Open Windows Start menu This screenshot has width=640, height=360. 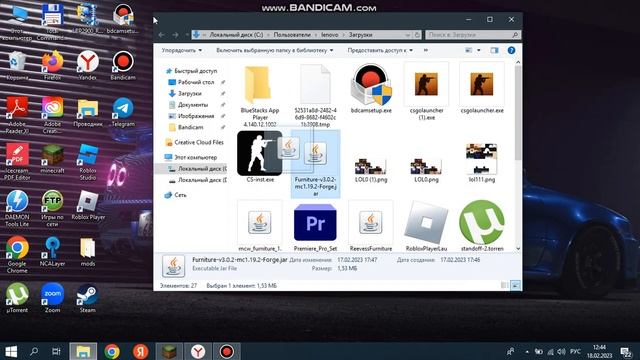pos(11,351)
